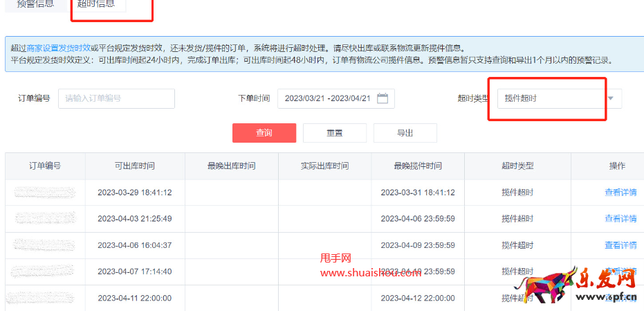The image size is (644, 311).
Task: Click 查看详情 for 2023-04-06 16:04:37 row
Action: point(620,245)
